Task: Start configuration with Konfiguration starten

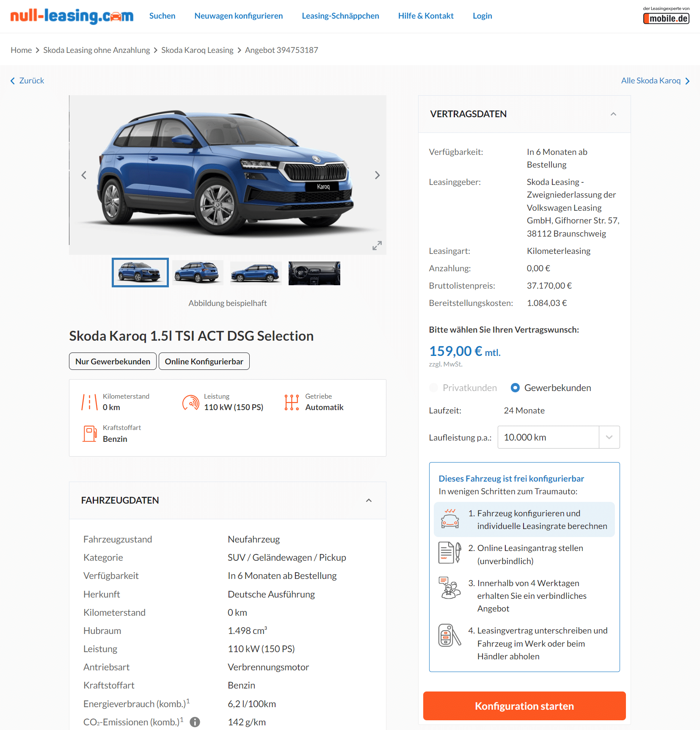Action: click(x=524, y=706)
